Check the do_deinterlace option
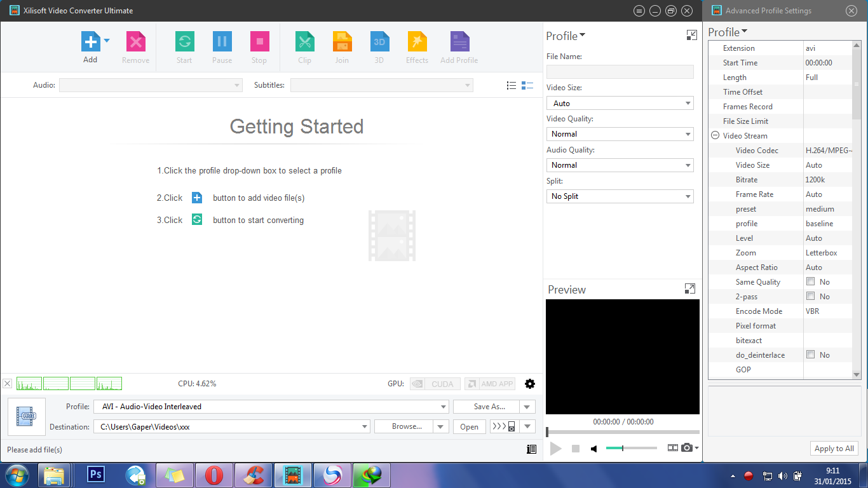 point(811,355)
